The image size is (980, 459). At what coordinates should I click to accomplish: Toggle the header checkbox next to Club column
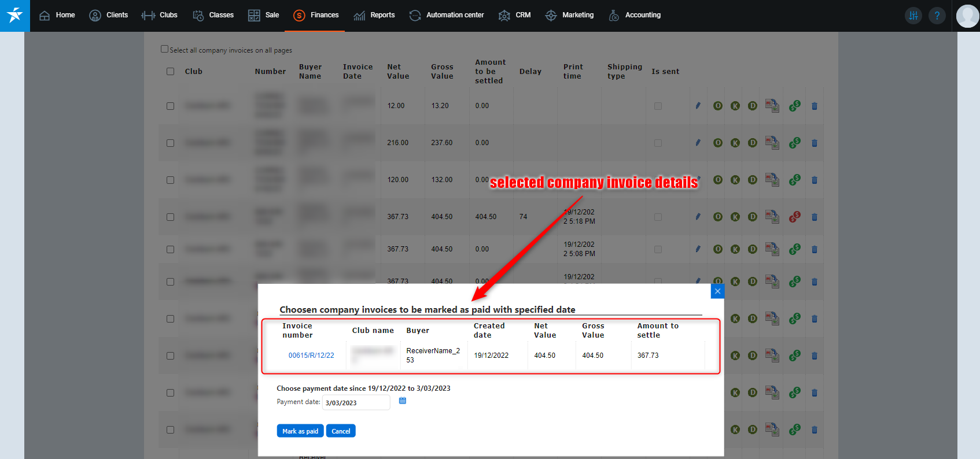click(x=170, y=72)
